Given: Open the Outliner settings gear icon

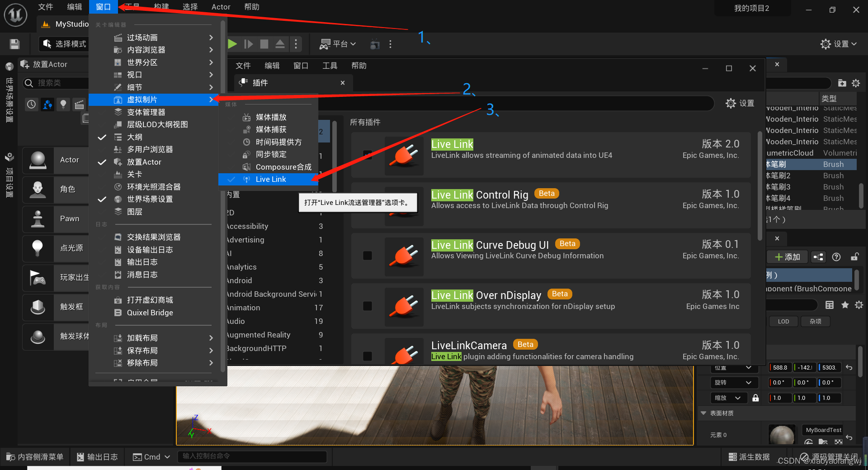Looking at the screenshot, I should point(856,83).
